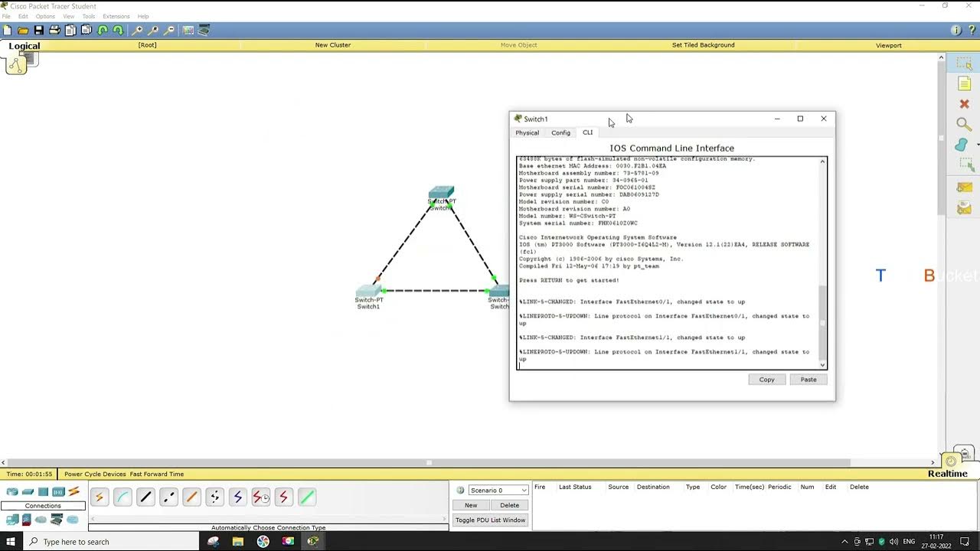The image size is (980, 551).
Task: Show hidden system tray icons
Action: 844,542
